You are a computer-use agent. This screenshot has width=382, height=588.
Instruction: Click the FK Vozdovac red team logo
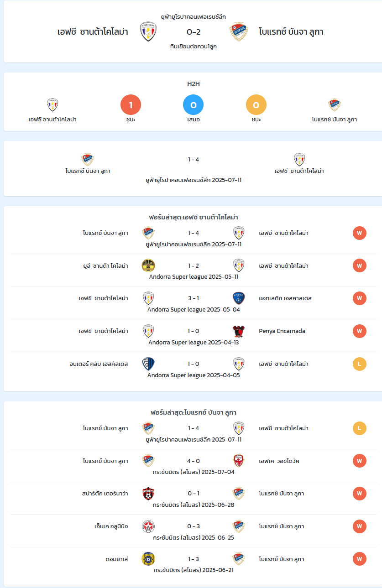pos(239,461)
